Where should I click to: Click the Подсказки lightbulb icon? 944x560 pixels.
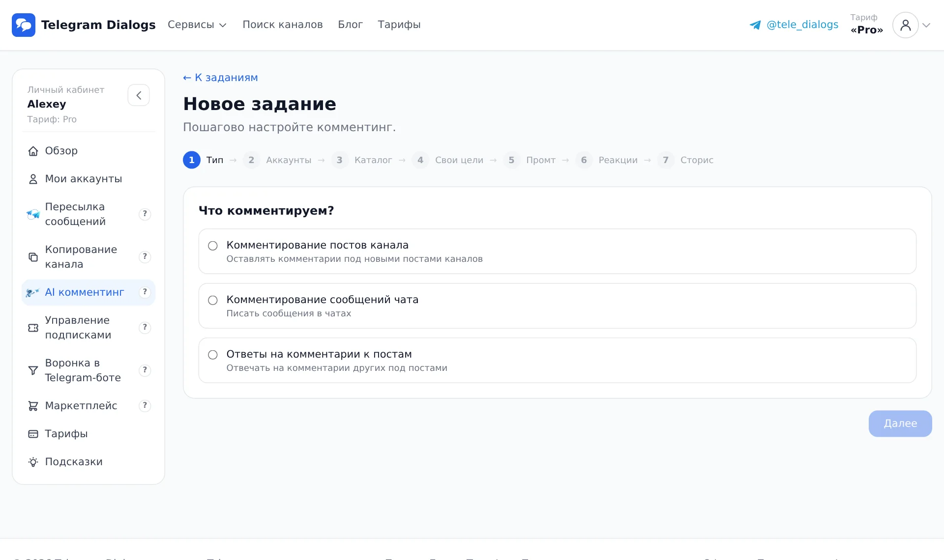click(x=33, y=462)
